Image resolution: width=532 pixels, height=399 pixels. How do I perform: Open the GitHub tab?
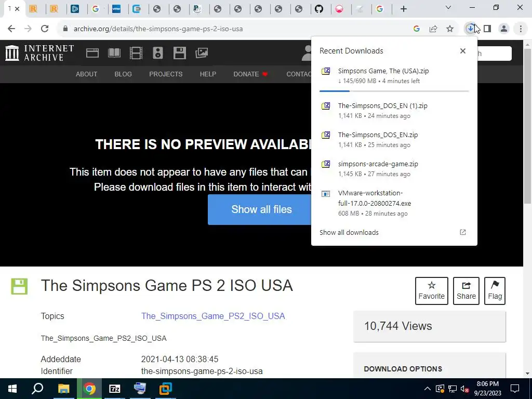319,9
